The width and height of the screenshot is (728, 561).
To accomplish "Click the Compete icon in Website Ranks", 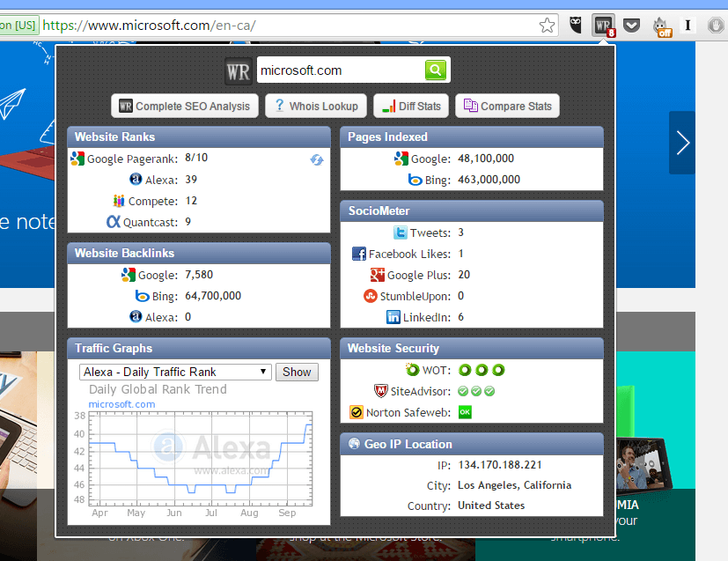I will tap(119, 201).
